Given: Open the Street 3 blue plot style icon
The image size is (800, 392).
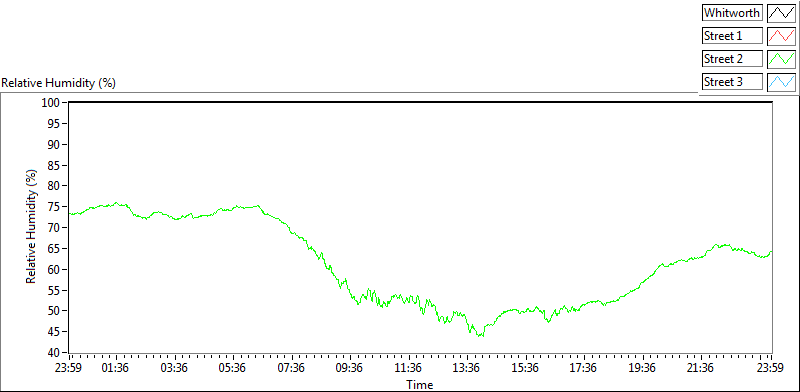Looking at the screenshot, I should (781, 82).
